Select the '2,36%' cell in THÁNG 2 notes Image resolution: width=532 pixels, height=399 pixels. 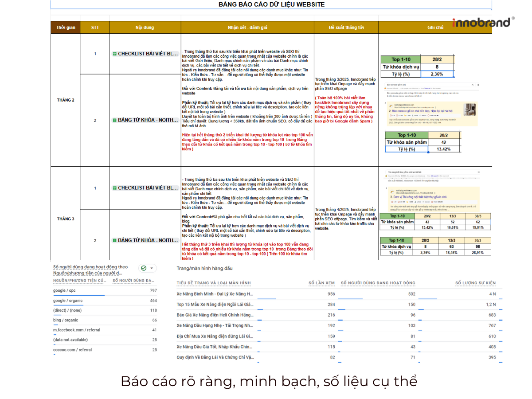coord(437,74)
